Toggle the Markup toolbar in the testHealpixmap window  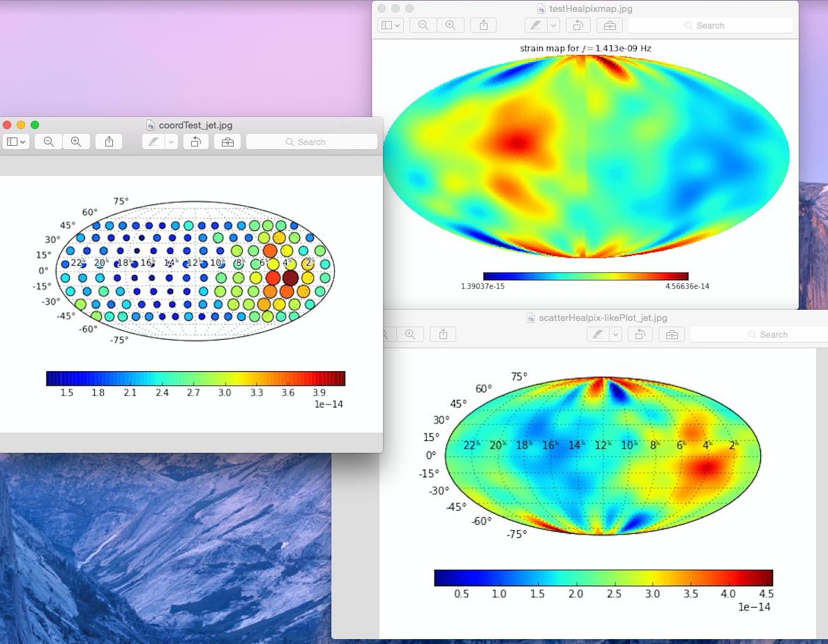610,25
